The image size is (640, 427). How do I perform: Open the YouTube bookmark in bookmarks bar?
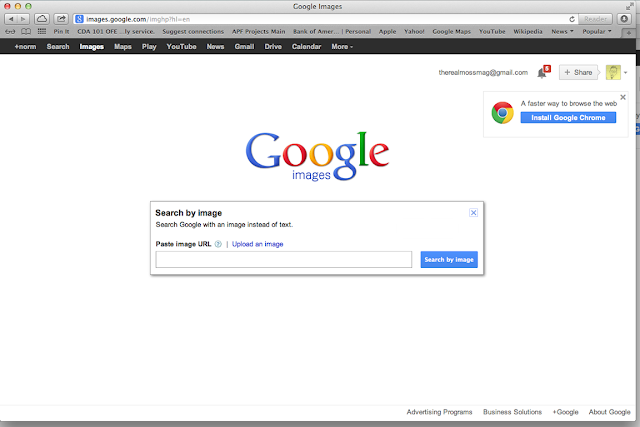[492, 31]
